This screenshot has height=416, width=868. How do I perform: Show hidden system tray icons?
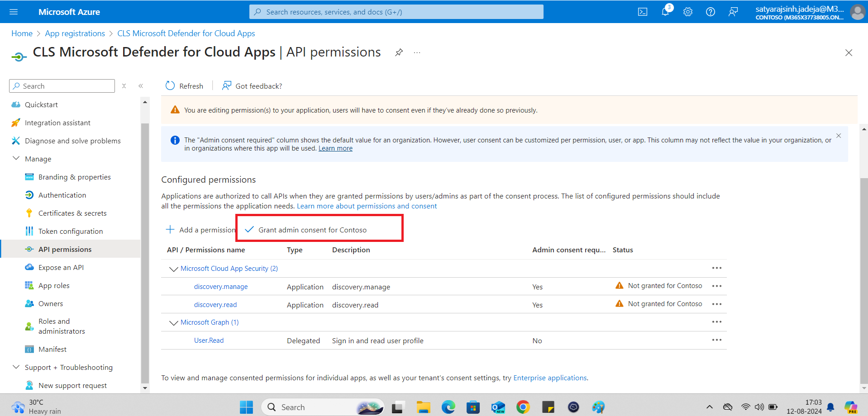pyautogui.click(x=710, y=407)
